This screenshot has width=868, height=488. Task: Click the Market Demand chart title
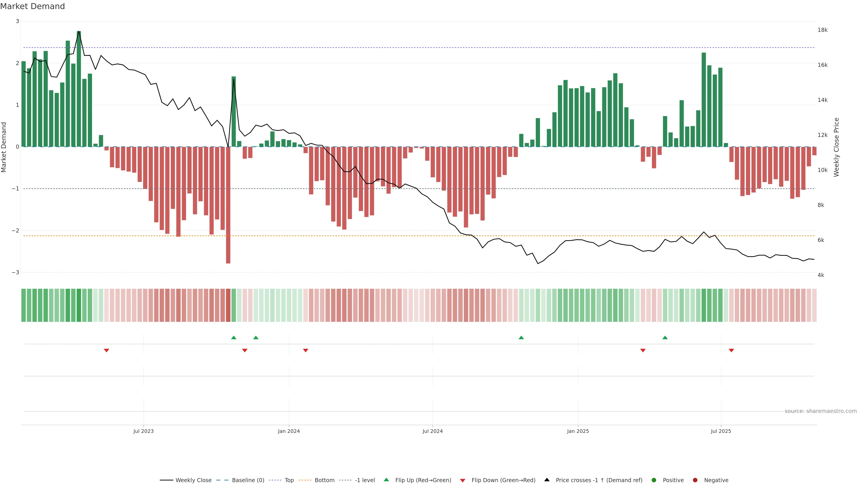coord(32,6)
